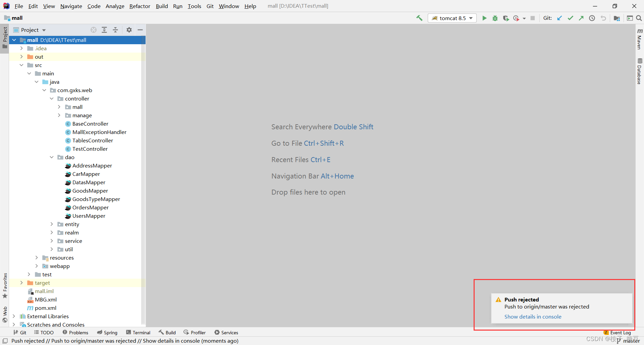The width and height of the screenshot is (644, 345).
Task: Run with Coverage using the shield icon
Action: 506,18
